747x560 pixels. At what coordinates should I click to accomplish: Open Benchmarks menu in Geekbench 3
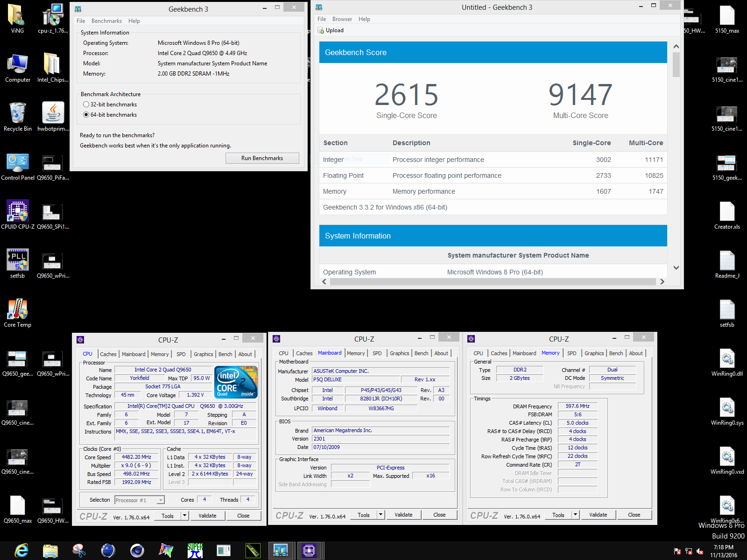pos(106,21)
